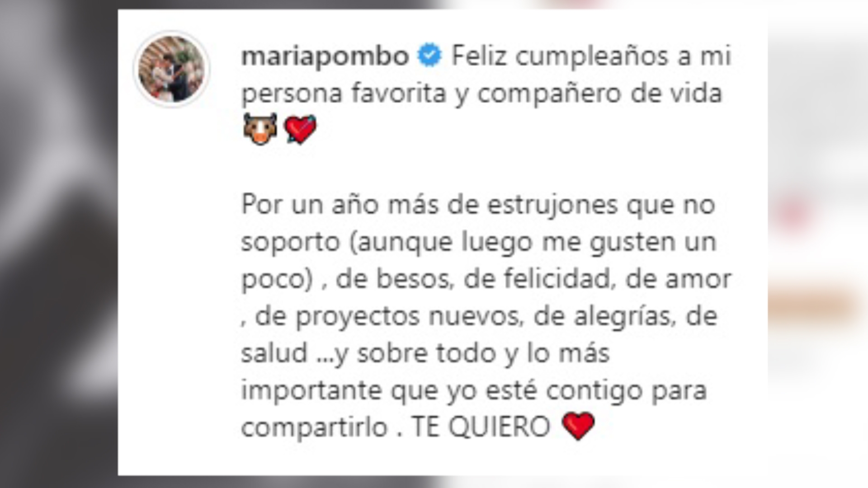
Task: Click the word 'importante' in the caption
Action: [311, 390]
